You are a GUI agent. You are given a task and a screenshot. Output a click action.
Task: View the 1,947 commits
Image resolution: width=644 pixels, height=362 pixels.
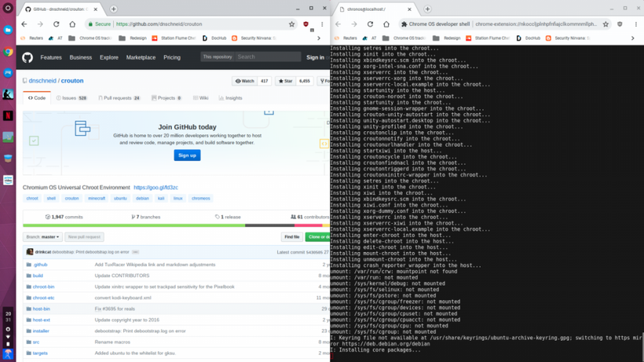[x=64, y=217]
